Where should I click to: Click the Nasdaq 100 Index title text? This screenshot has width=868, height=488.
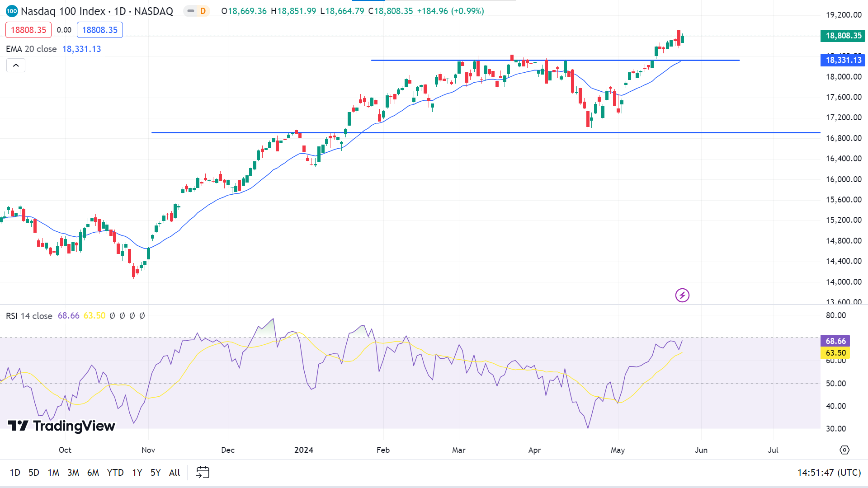click(63, 11)
